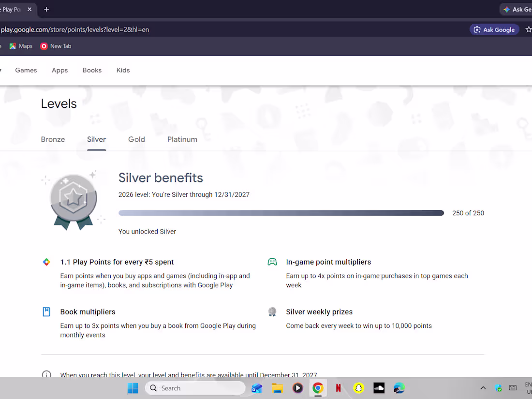Click the shield sync tray icon

click(498, 388)
